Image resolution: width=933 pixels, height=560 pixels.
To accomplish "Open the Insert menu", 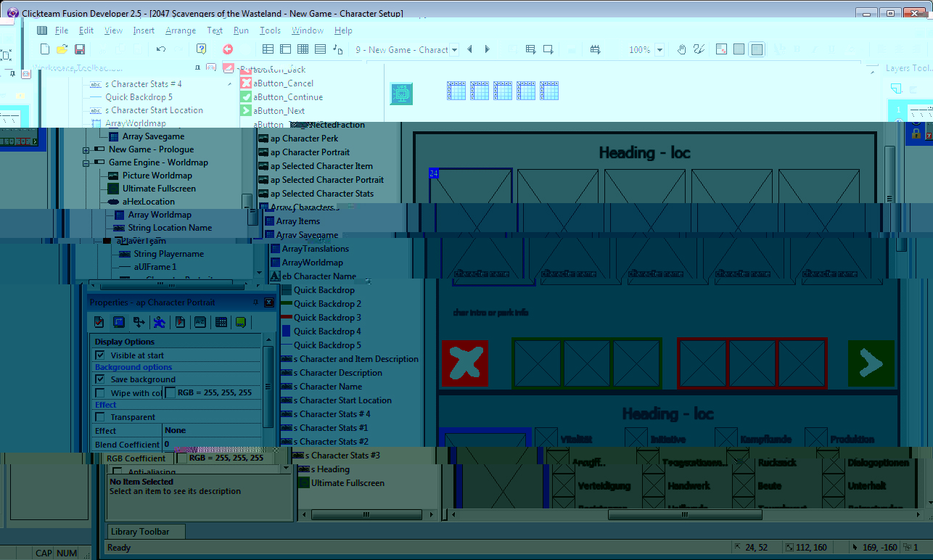I will 144,30.
